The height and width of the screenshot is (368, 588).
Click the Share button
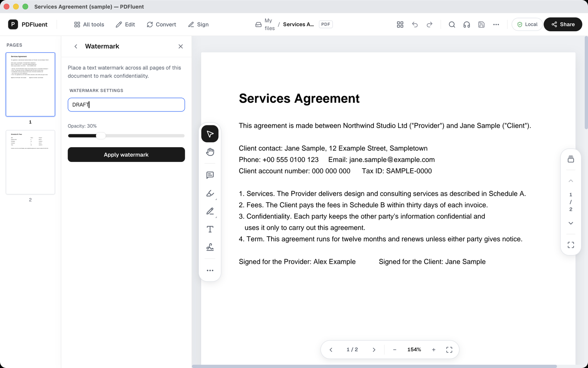(x=563, y=24)
